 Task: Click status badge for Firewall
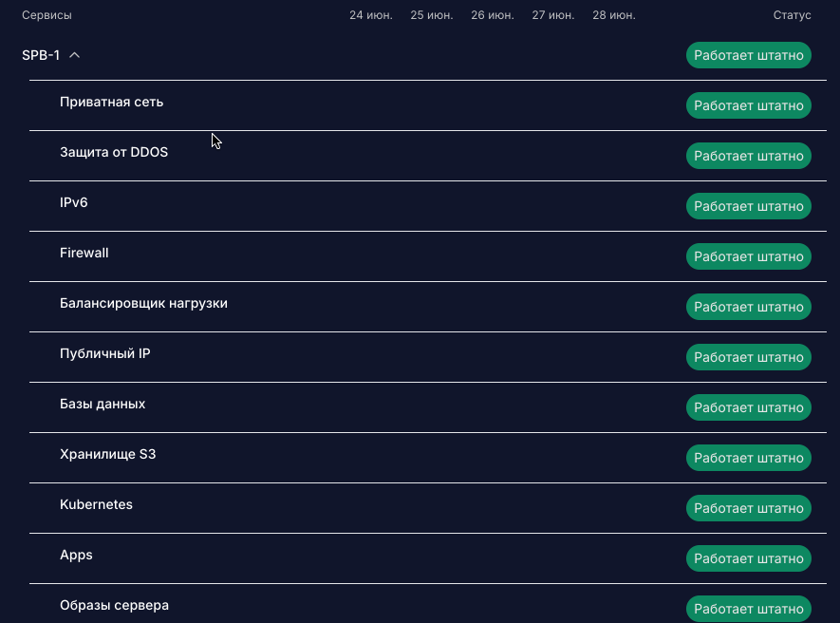[748, 256]
